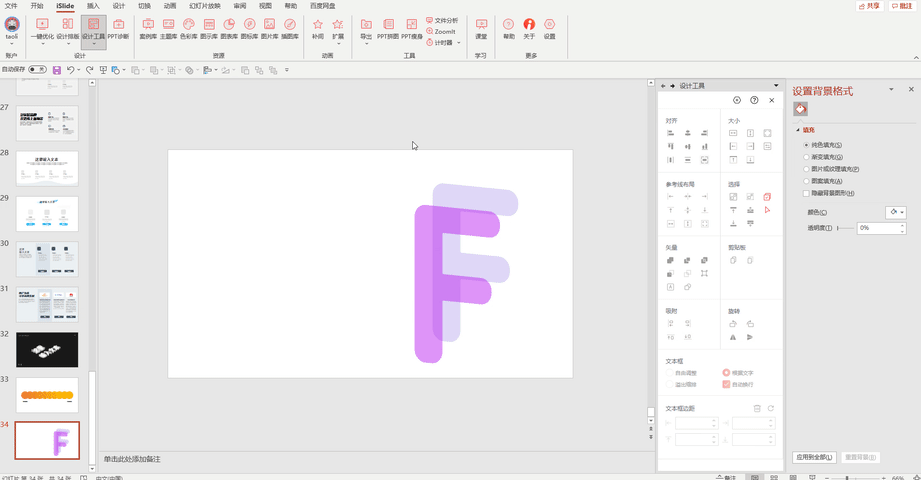Screen dimensions: 921x480
Task: Open the 设计工具 panel title dropdown arrow
Action: pos(776,86)
